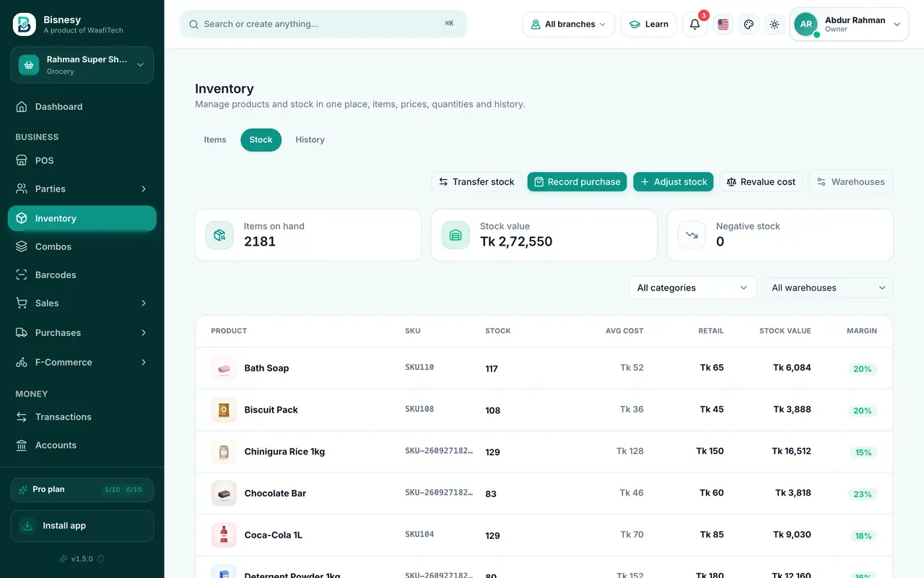Click the Accounts bank icon
The width and height of the screenshot is (924, 578).
click(x=22, y=445)
